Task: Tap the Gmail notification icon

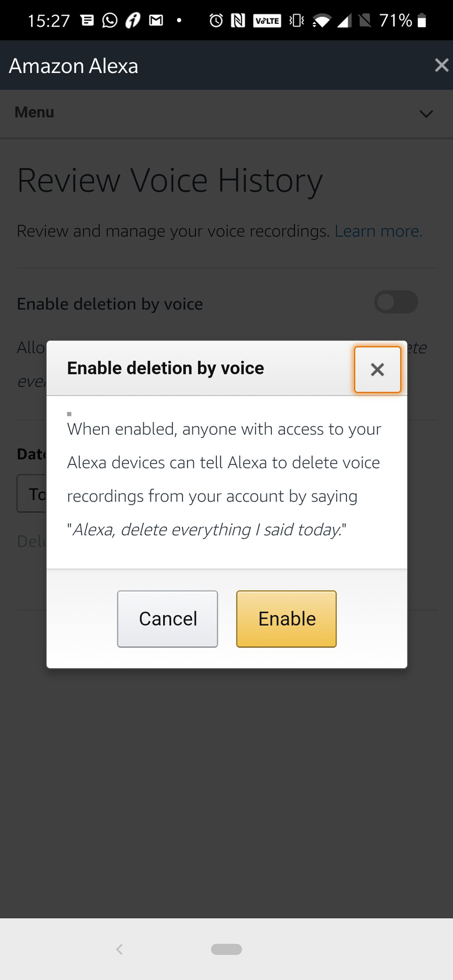Action: (x=156, y=20)
